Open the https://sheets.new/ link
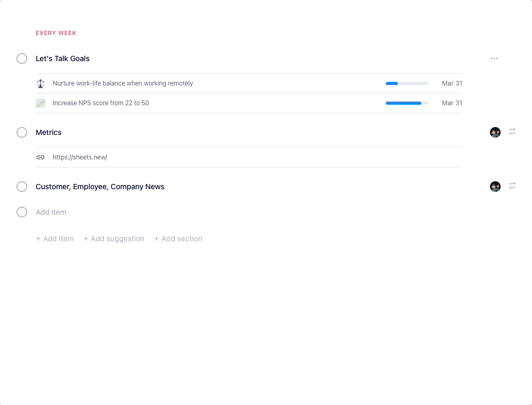 coord(80,157)
